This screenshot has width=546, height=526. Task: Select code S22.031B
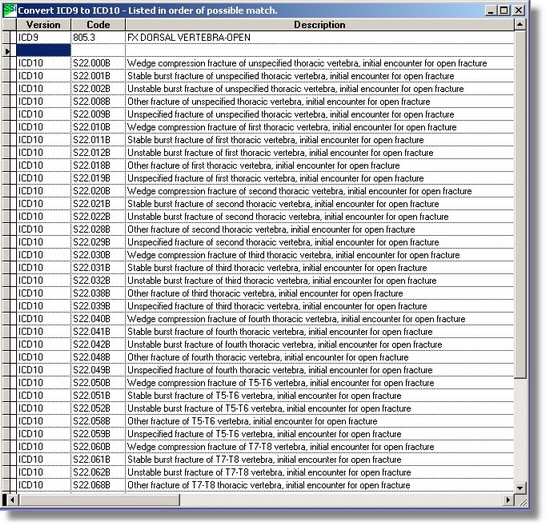tap(98, 268)
